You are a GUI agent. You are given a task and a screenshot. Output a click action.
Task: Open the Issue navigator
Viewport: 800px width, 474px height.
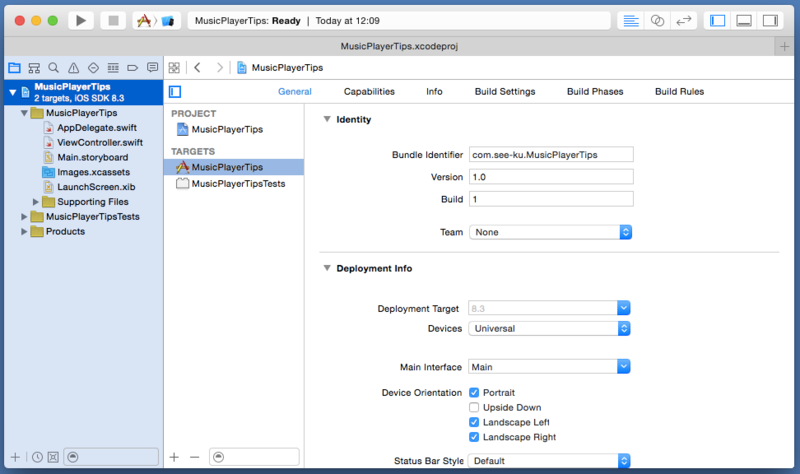coord(73,67)
